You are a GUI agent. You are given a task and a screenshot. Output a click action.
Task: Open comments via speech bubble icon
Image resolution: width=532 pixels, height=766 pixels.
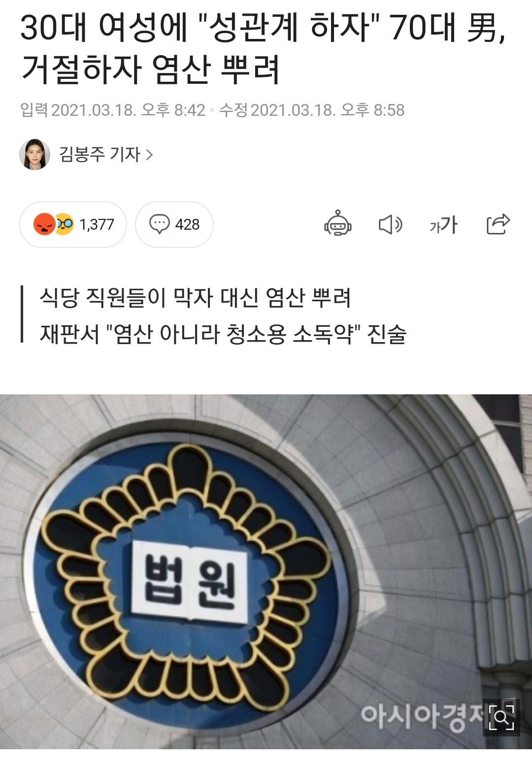pos(159,224)
